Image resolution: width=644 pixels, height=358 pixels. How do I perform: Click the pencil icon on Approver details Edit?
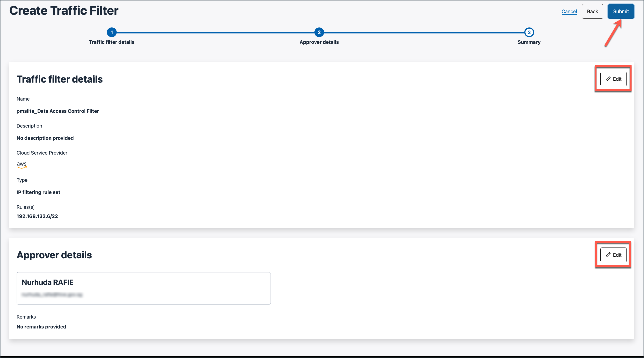point(608,255)
